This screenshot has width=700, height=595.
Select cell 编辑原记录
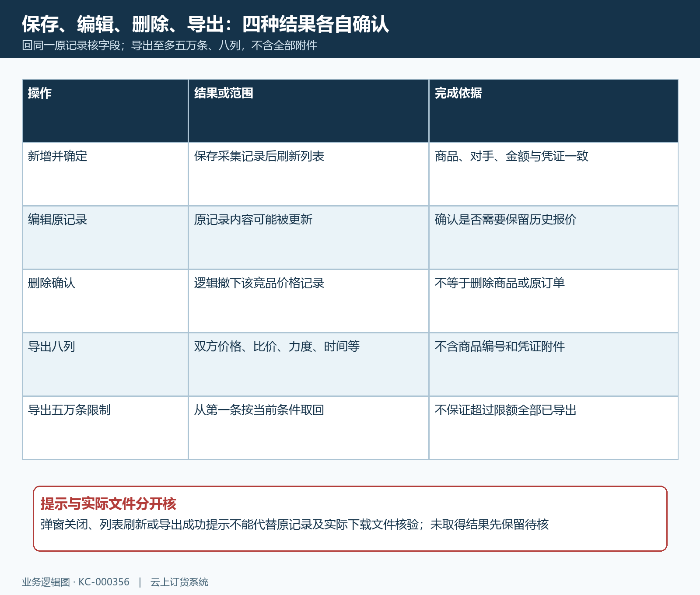coord(105,238)
